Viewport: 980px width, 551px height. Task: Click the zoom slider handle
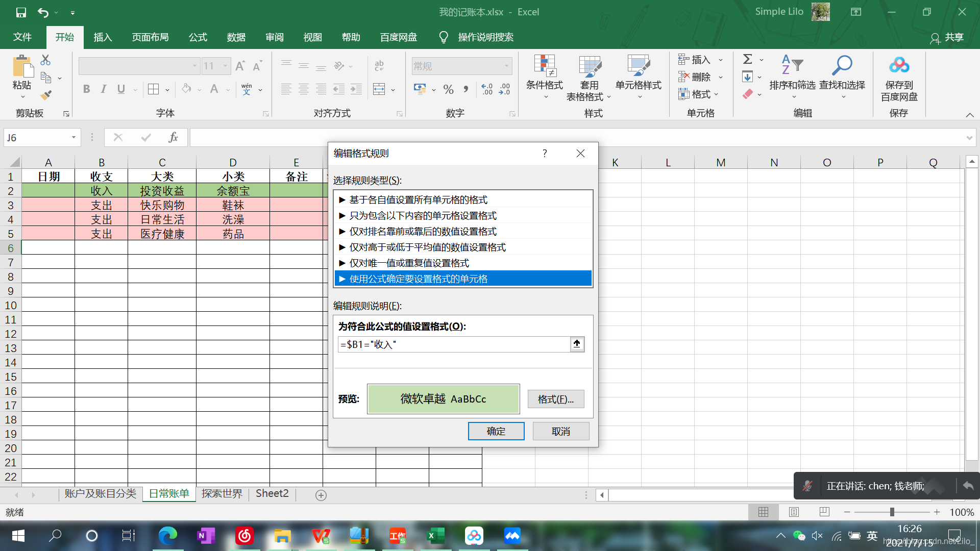tap(892, 512)
